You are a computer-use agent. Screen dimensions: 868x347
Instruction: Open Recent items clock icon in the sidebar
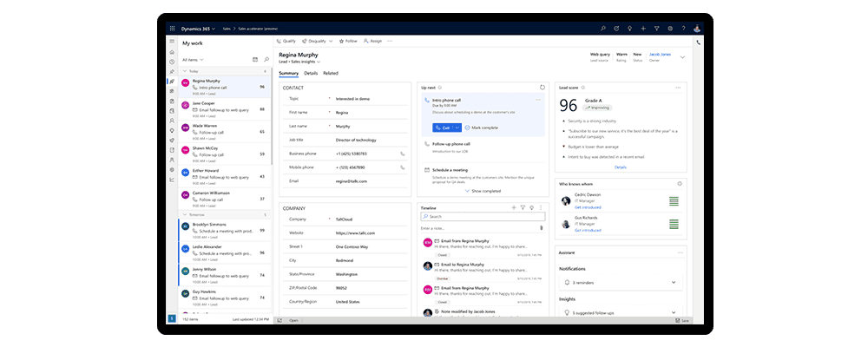click(172, 62)
